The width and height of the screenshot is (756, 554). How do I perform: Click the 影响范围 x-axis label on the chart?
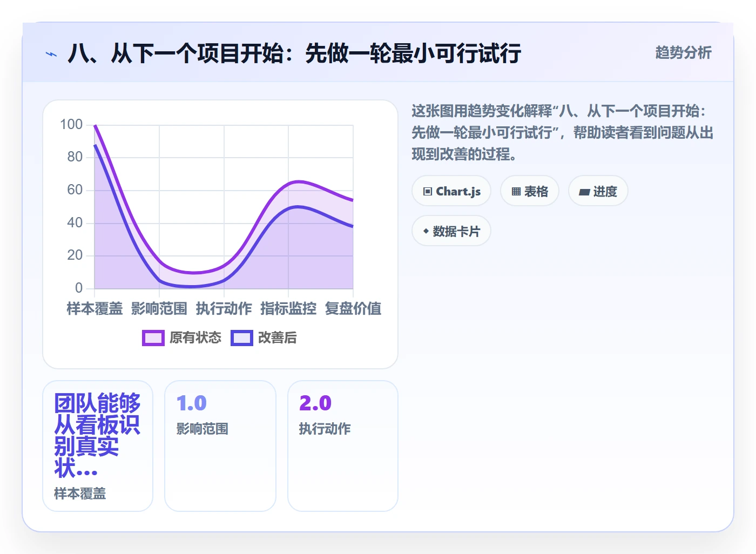159,308
